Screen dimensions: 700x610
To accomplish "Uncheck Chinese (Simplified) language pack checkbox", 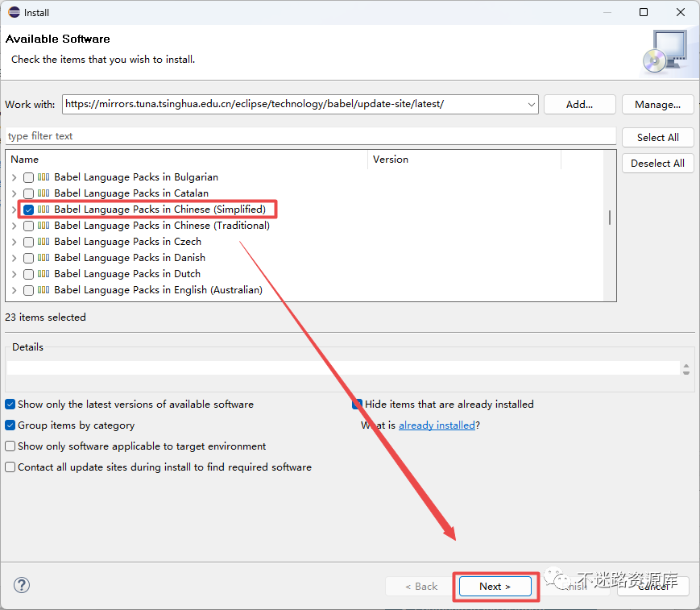I will pyautogui.click(x=28, y=210).
